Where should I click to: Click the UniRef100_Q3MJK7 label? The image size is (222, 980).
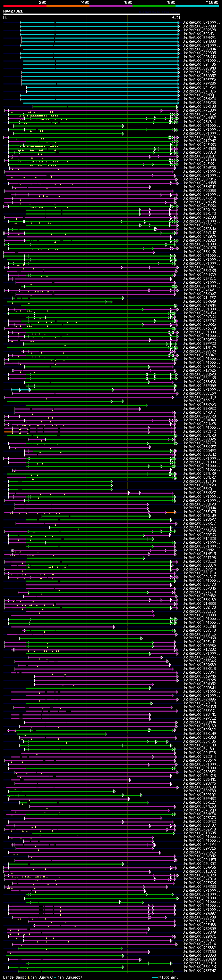[199, 477]
